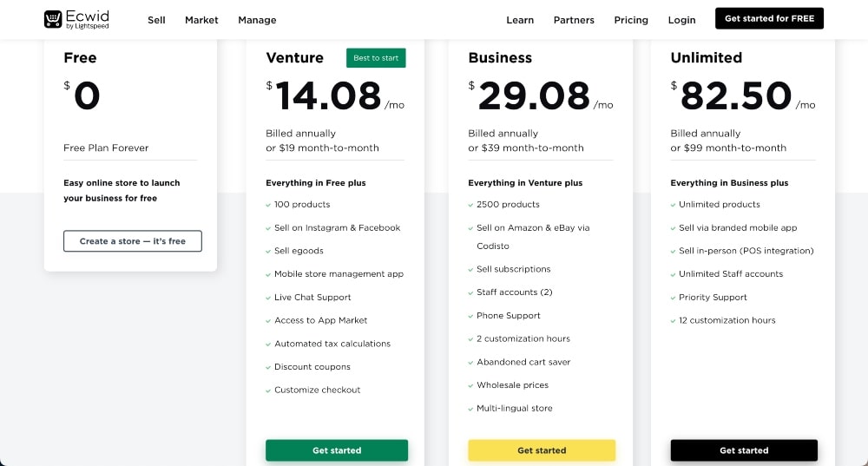Click checkmark next to Priority Support
The height and width of the screenshot is (466, 868).
pyautogui.click(x=671, y=298)
